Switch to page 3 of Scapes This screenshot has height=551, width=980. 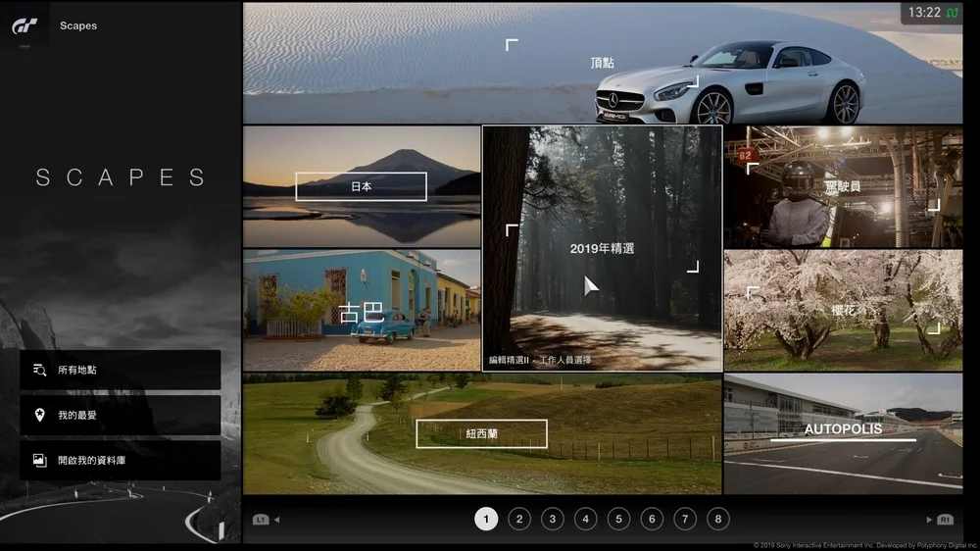[x=553, y=520]
